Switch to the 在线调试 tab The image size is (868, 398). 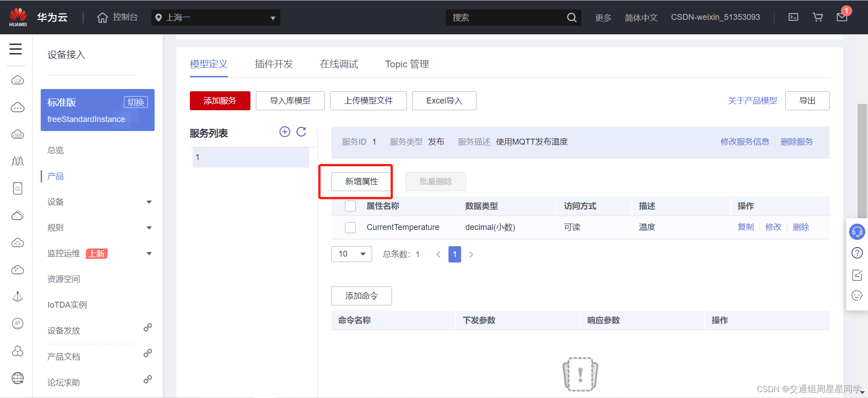pos(339,64)
